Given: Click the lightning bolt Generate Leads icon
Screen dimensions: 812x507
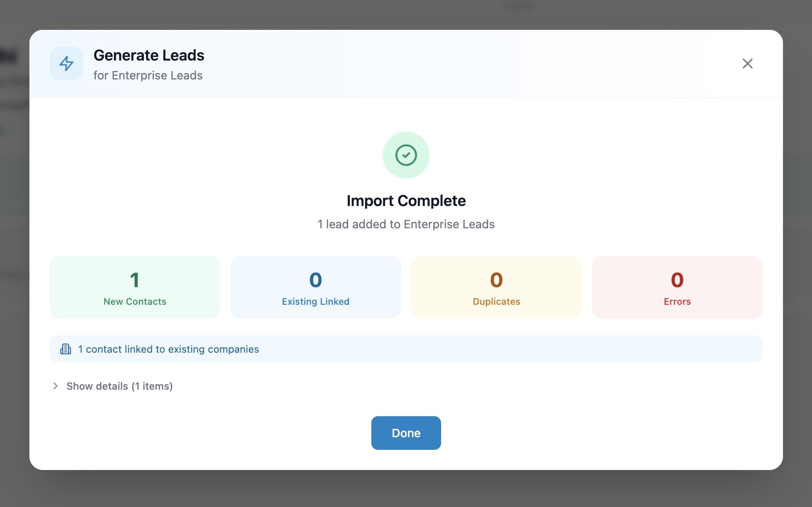Looking at the screenshot, I should (x=66, y=63).
